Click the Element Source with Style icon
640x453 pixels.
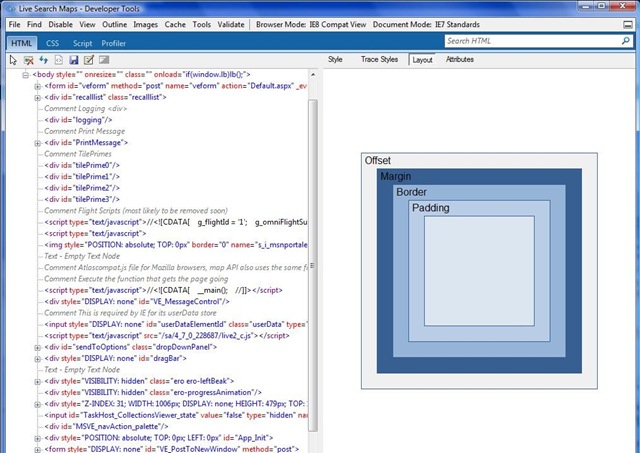[x=59, y=60]
